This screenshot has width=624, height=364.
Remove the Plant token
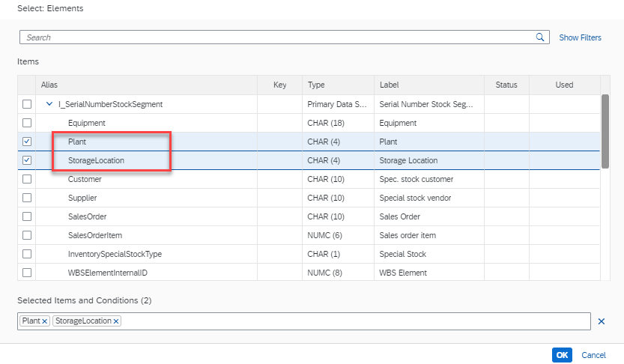click(x=45, y=321)
